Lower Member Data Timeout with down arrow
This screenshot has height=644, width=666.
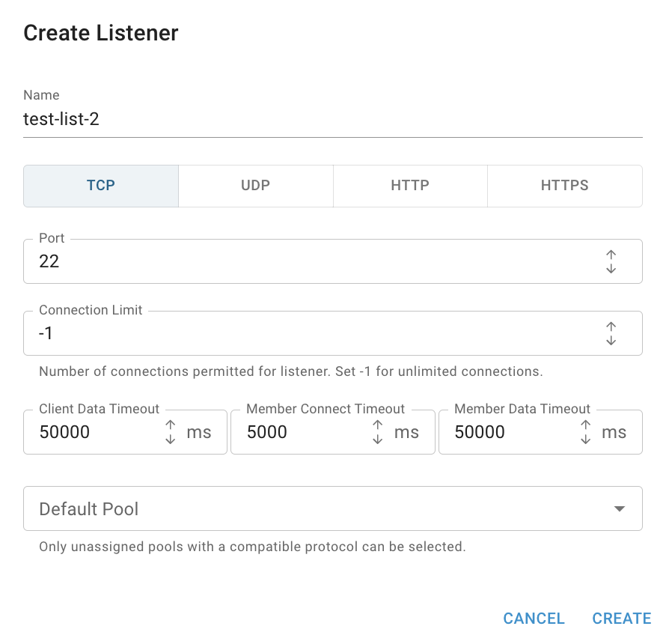[585, 439]
